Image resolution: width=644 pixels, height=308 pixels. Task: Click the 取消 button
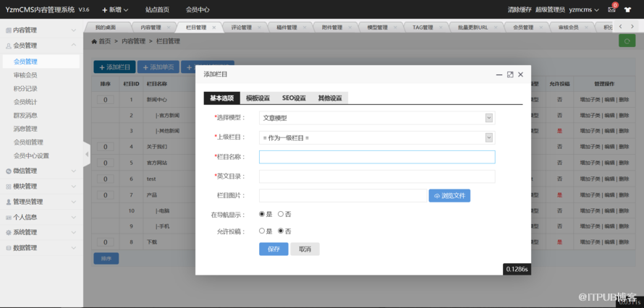click(x=305, y=249)
